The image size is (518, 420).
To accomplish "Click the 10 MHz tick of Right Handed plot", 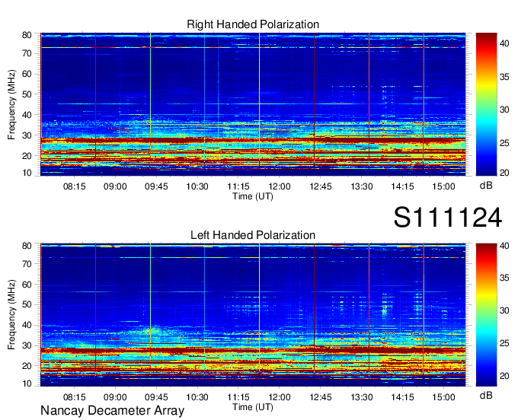I will click(27, 173).
